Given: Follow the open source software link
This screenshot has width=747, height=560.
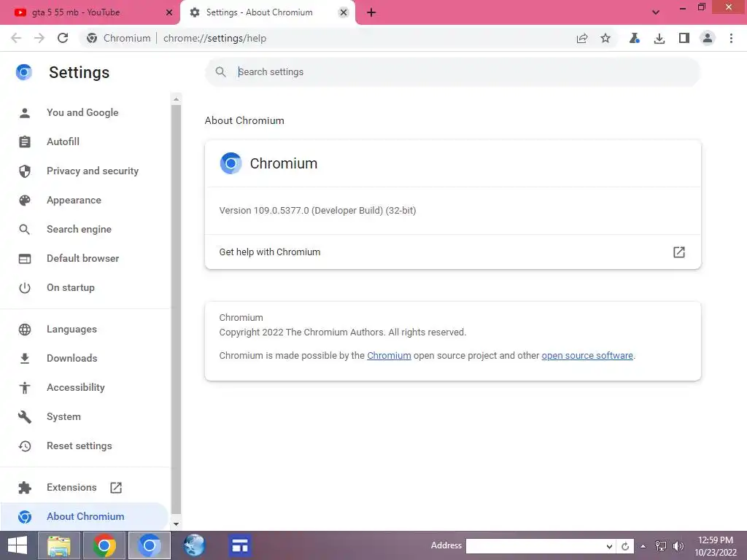Looking at the screenshot, I should pyautogui.click(x=587, y=356).
